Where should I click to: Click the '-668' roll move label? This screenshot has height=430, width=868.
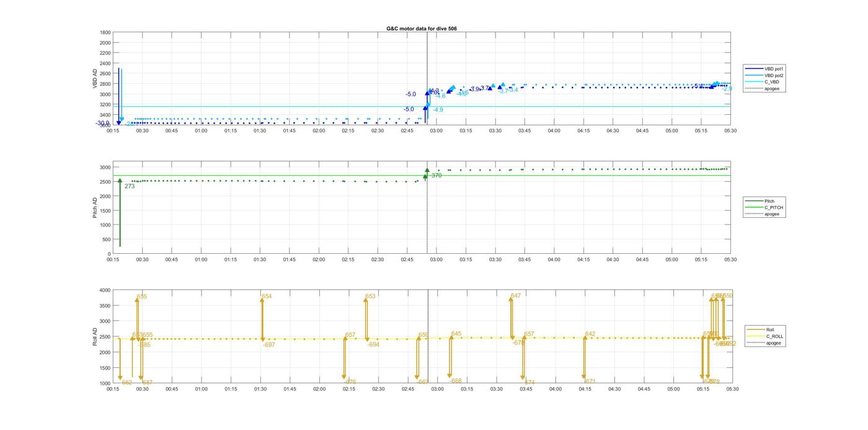pos(455,381)
